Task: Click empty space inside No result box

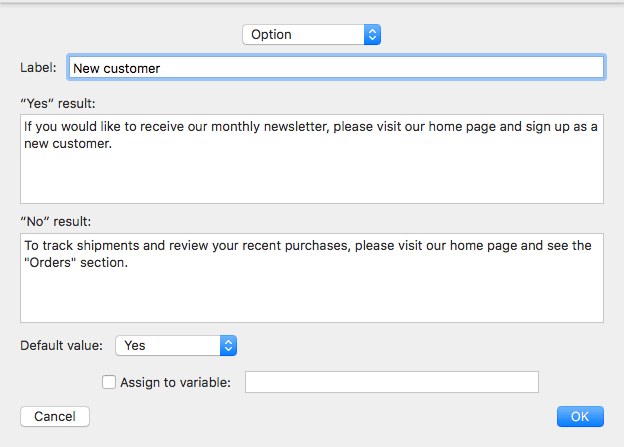Action: click(312, 297)
